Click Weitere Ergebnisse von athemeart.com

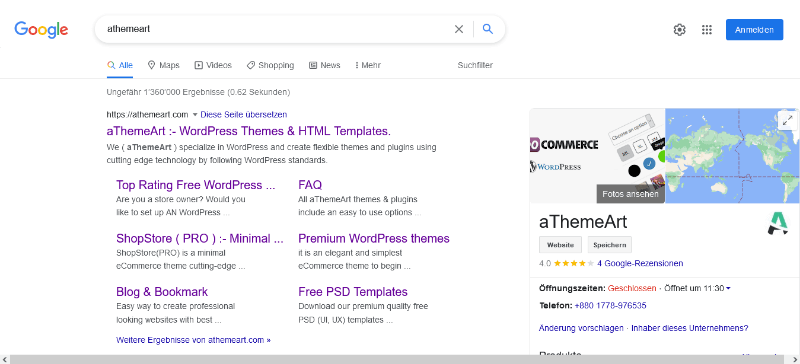[193, 340]
